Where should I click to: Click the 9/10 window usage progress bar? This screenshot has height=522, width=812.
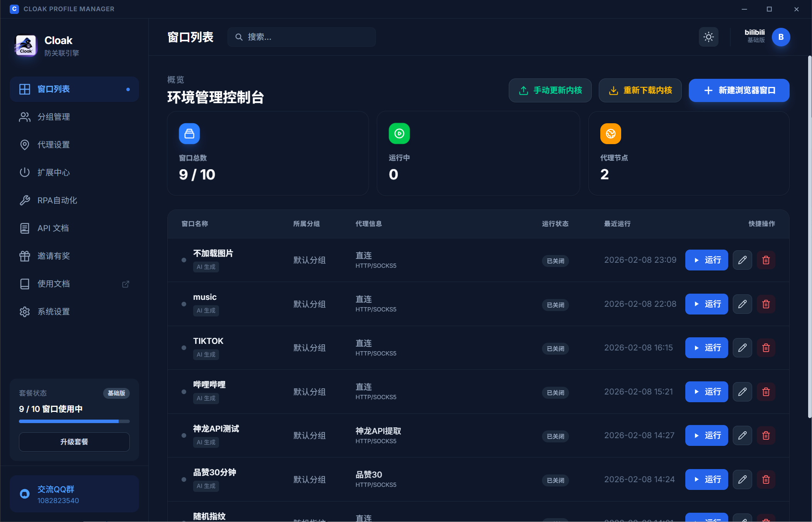pyautogui.click(x=74, y=421)
